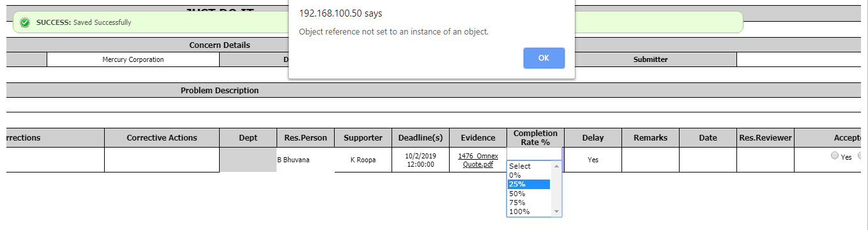Click the empty Res.Reviewer cell
Viewport: 868px width, 230px height.
[x=765, y=160]
